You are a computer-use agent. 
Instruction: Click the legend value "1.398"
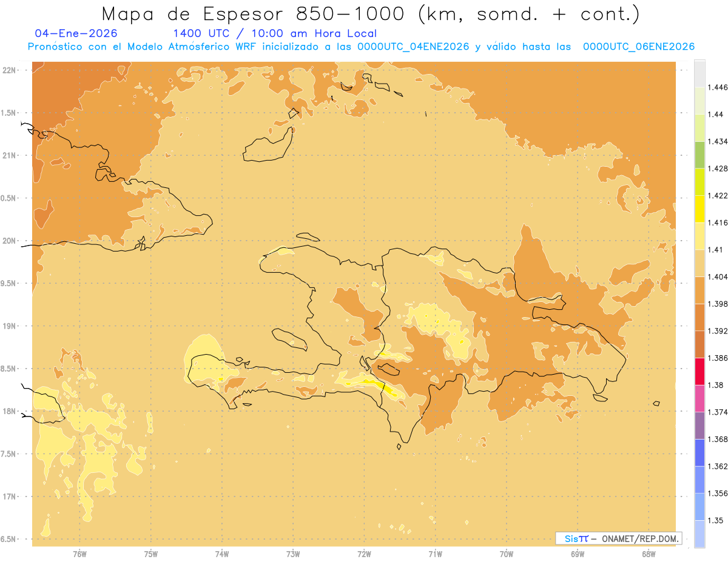pyautogui.click(x=717, y=304)
